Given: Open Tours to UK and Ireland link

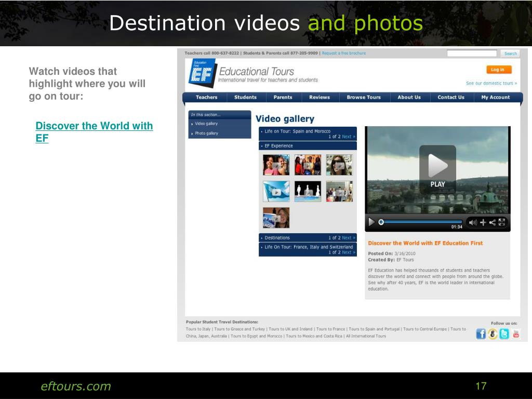Looking at the screenshot, I should pos(290,329).
